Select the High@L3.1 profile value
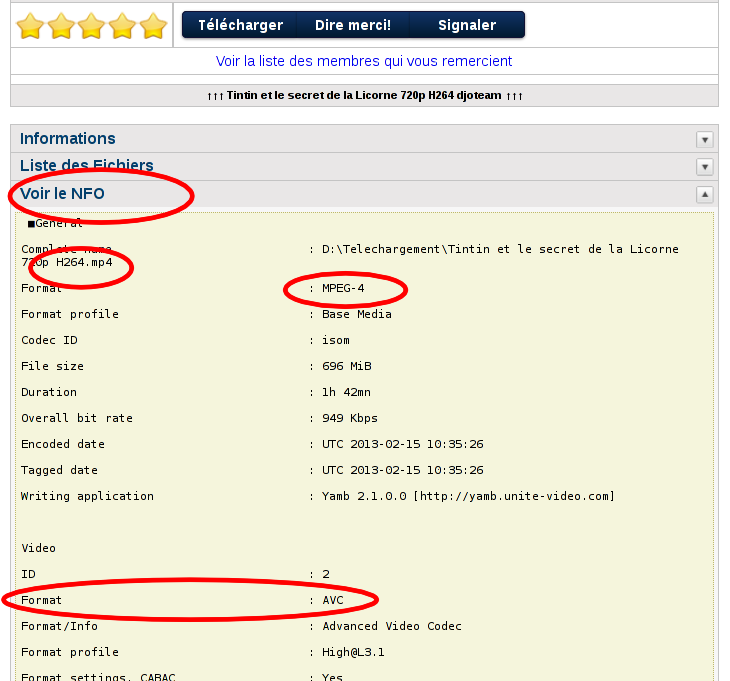The width and height of the screenshot is (730, 681). coord(353,653)
